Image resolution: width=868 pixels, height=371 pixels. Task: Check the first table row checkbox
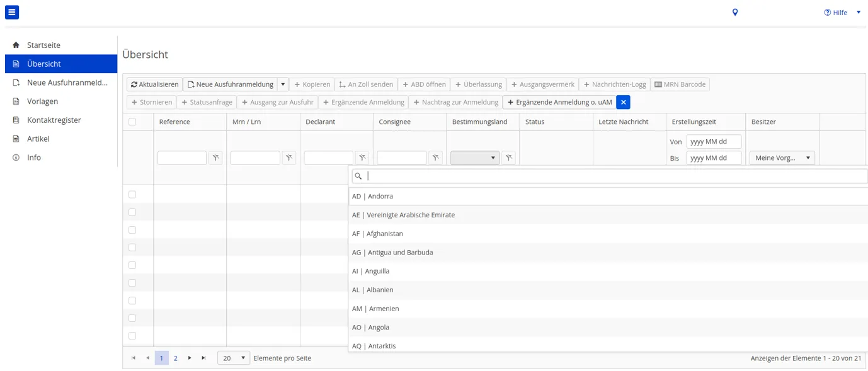(132, 195)
